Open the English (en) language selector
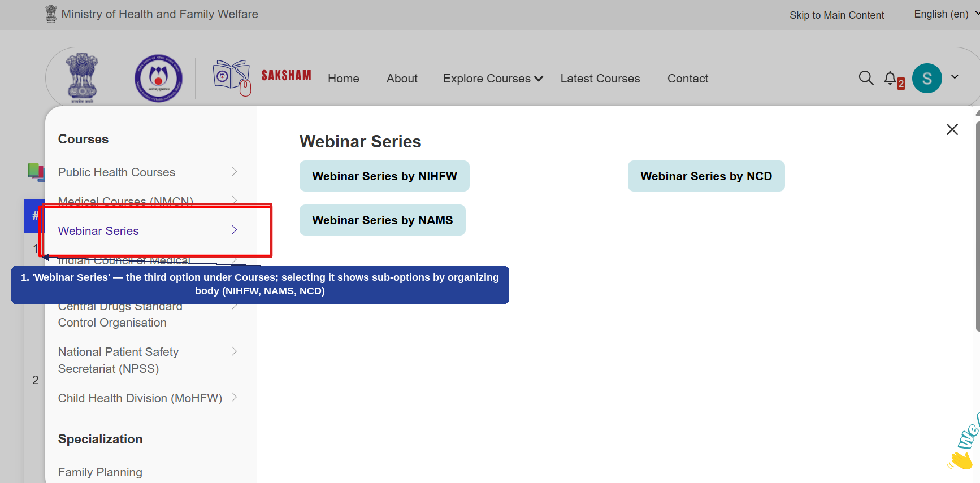The width and height of the screenshot is (980, 483). [x=947, y=14]
